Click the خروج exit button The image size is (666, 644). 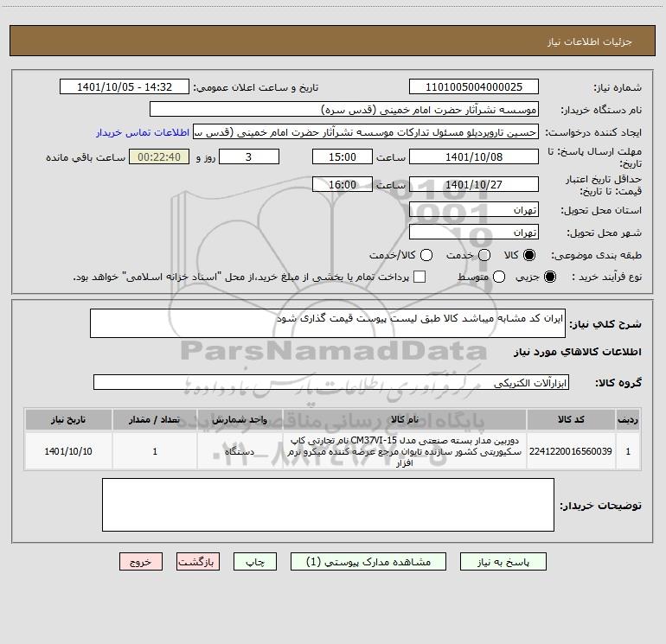(x=141, y=562)
